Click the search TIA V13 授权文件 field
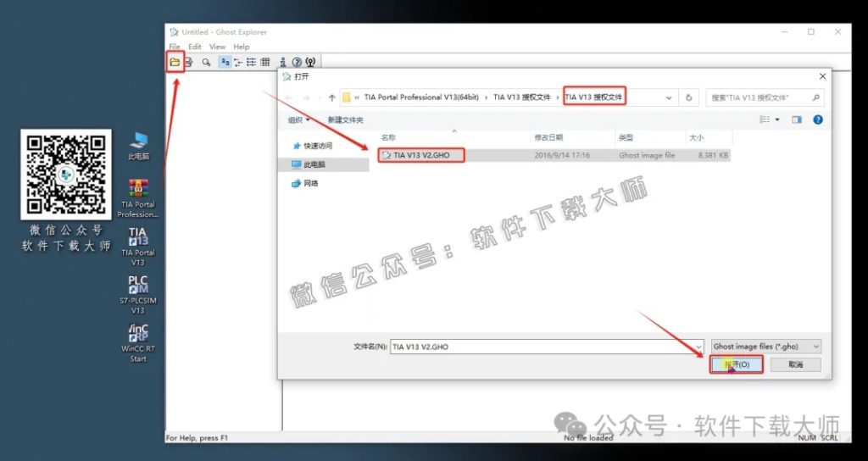 click(767, 98)
